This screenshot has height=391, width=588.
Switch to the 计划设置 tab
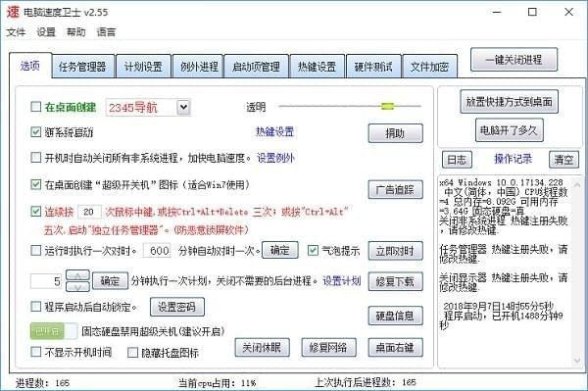pos(143,67)
